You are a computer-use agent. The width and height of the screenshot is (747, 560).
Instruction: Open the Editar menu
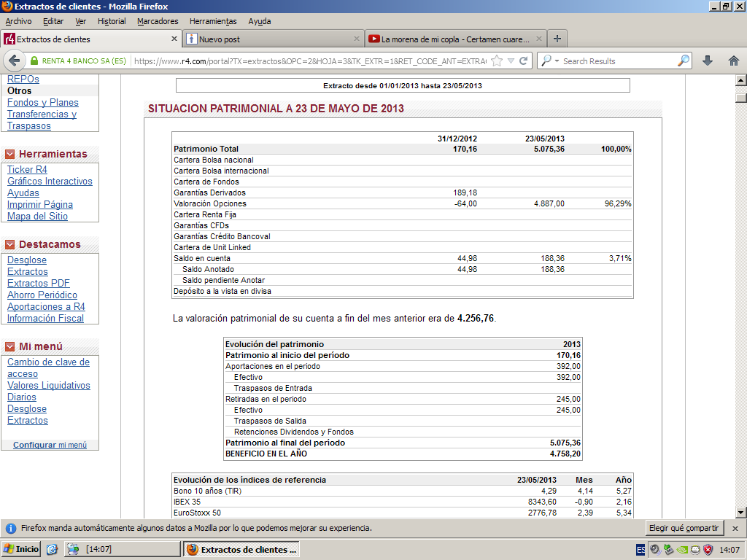click(x=53, y=21)
